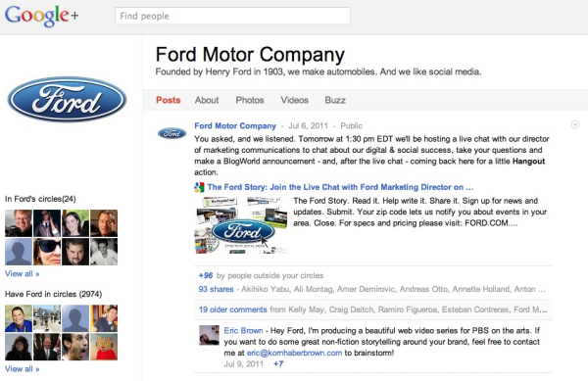Open man in suit follower avatar

[x=47, y=347]
